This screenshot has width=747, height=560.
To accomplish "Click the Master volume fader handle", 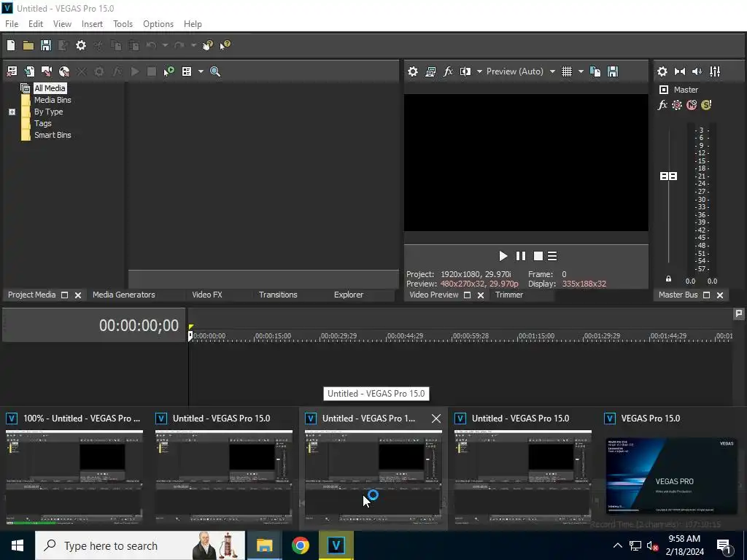I will point(668,176).
